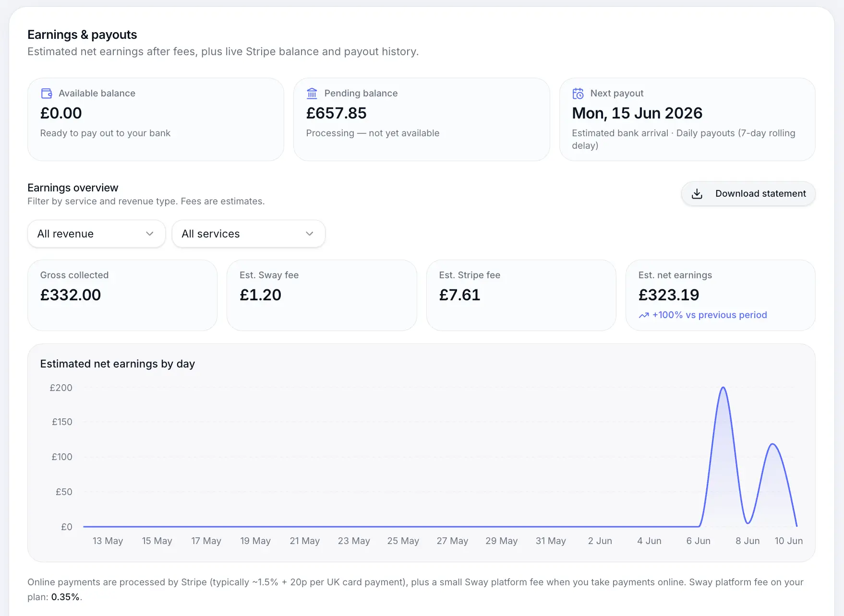
Task: Click the second chart peak near 9 Jun
Action: [x=772, y=444]
